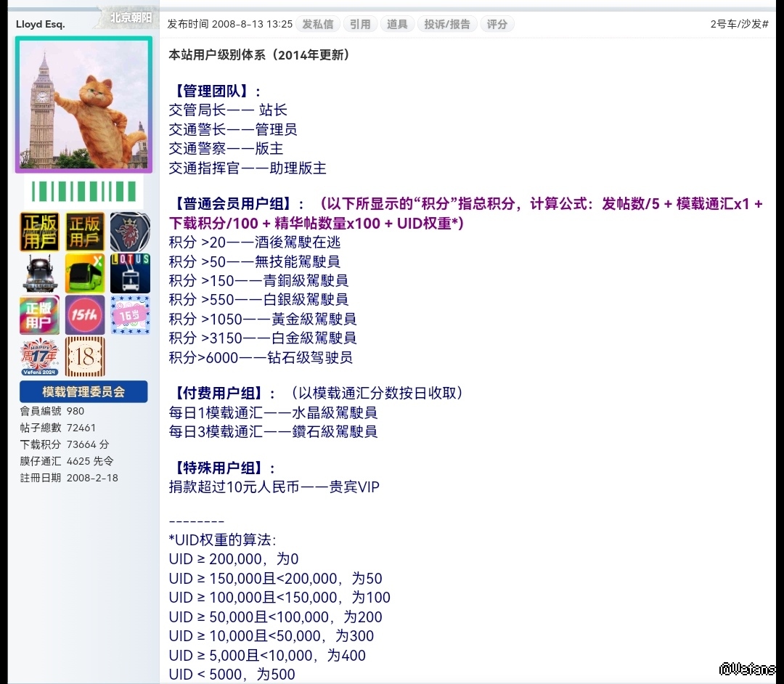Screen dimensions: 784x684
Task: Click the 积分 >550——白銀級駕駛員 line
Action: (258, 299)
